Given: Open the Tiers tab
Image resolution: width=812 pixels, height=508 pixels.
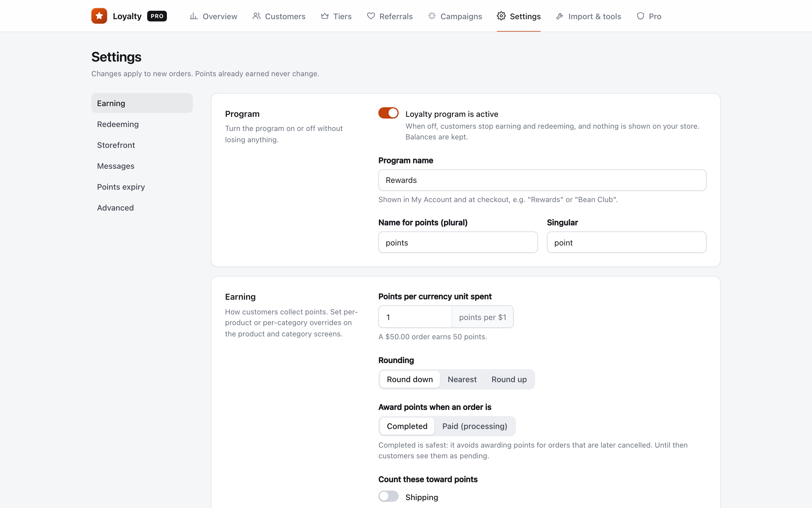Looking at the screenshot, I should [336, 16].
